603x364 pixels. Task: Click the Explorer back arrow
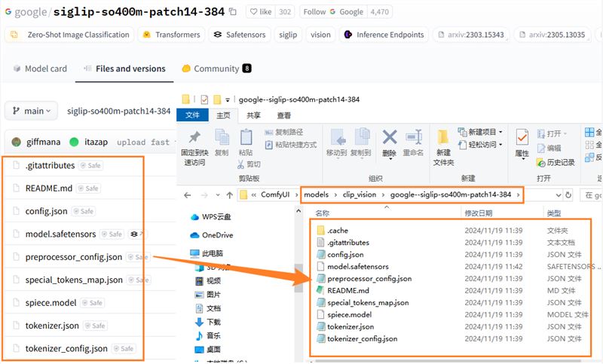[187, 195]
